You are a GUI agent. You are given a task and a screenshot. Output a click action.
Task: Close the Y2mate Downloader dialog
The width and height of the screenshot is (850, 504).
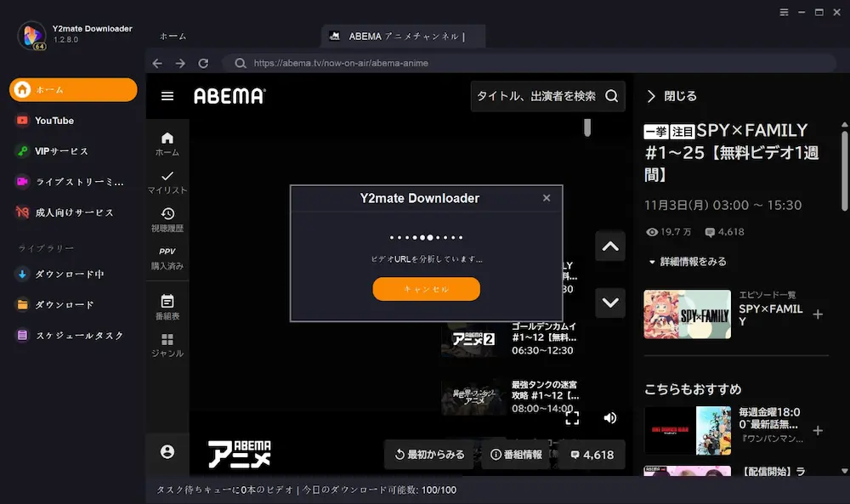pyautogui.click(x=547, y=198)
